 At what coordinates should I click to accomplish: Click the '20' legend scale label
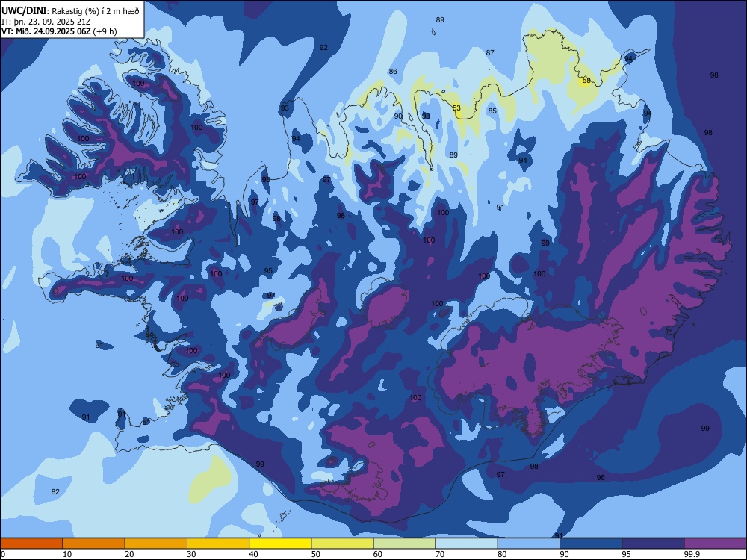coord(129,554)
